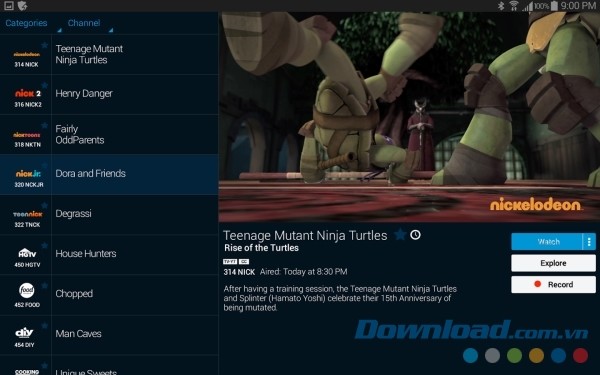Screen dimensions: 600x375
Task: Toggle favorite star on 316 NICK2 channel
Action: coord(45,85)
